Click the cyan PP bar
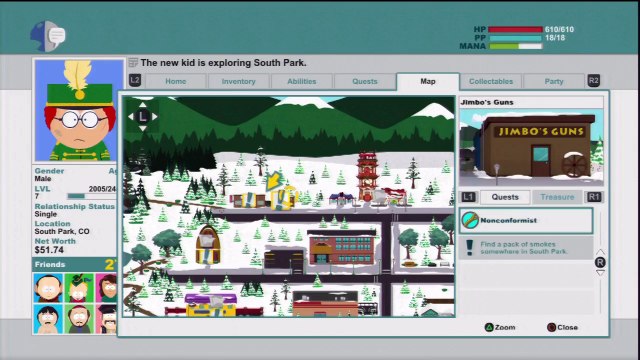The height and width of the screenshot is (360, 640). (x=515, y=38)
